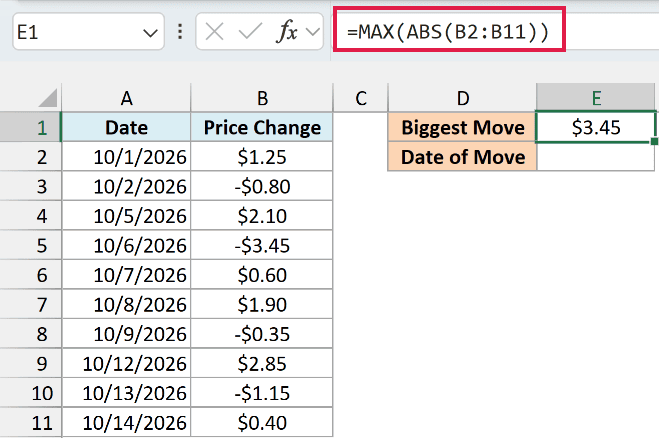Select the price change cell -$3.45
The image size is (659, 438).
[262, 245]
